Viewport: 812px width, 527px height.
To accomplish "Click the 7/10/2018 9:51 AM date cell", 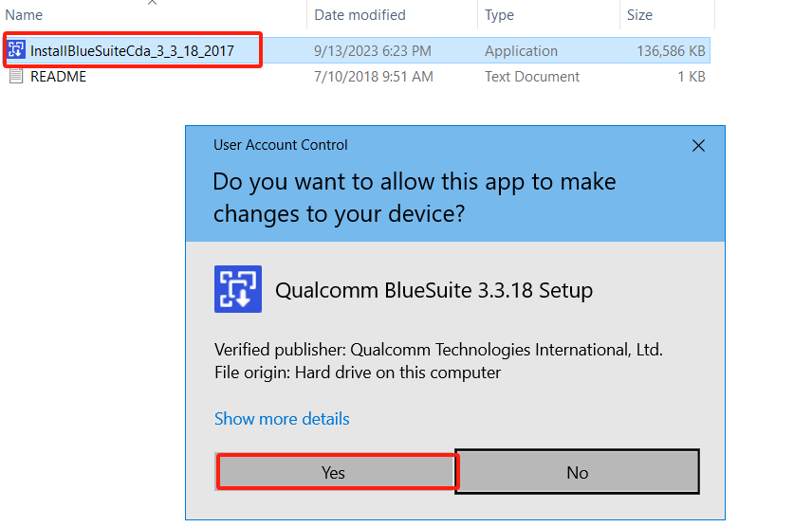I will (373, 77).
